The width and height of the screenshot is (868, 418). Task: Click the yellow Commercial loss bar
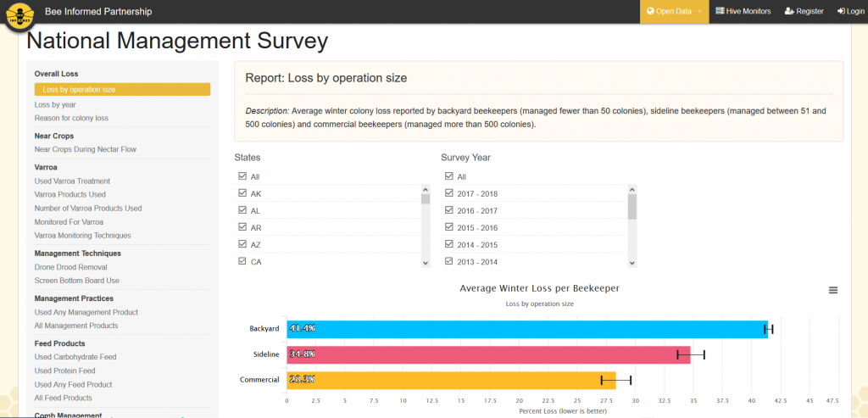point(449,380)
